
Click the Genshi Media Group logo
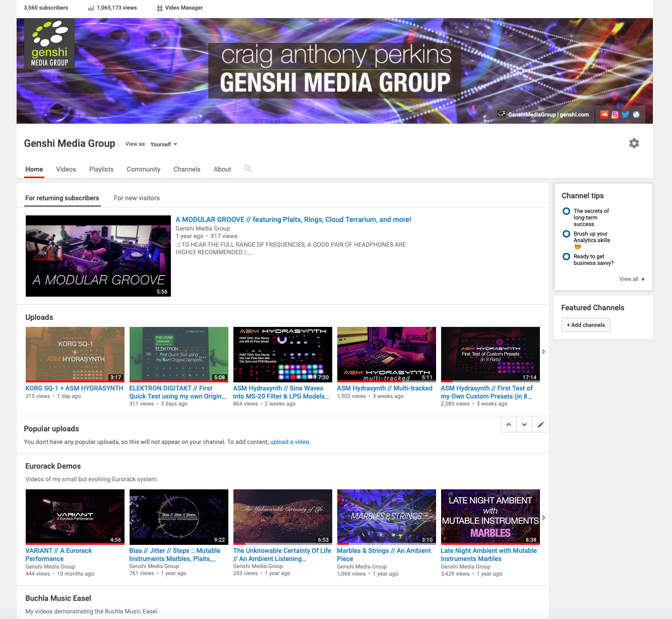tap(49, 44)
